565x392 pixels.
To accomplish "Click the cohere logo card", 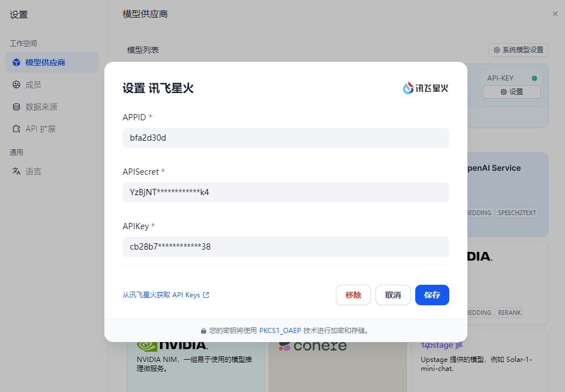I will pyautogui.click(x=313, y=346).
